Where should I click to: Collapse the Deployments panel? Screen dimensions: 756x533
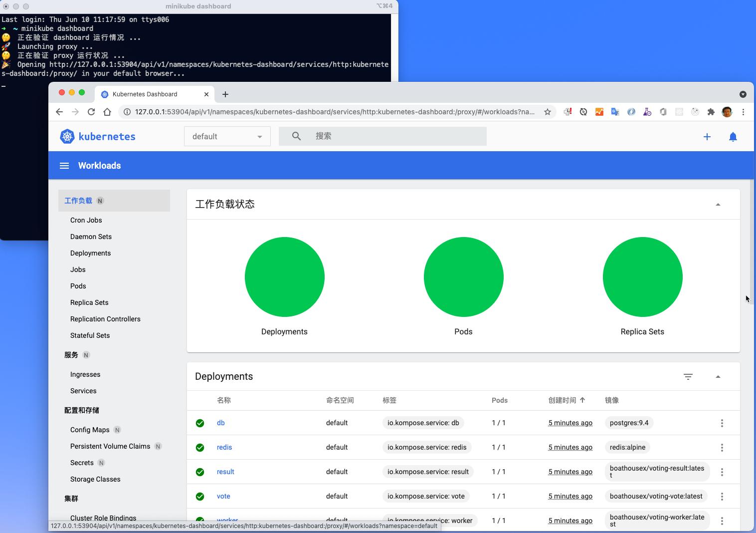[718, 377]
